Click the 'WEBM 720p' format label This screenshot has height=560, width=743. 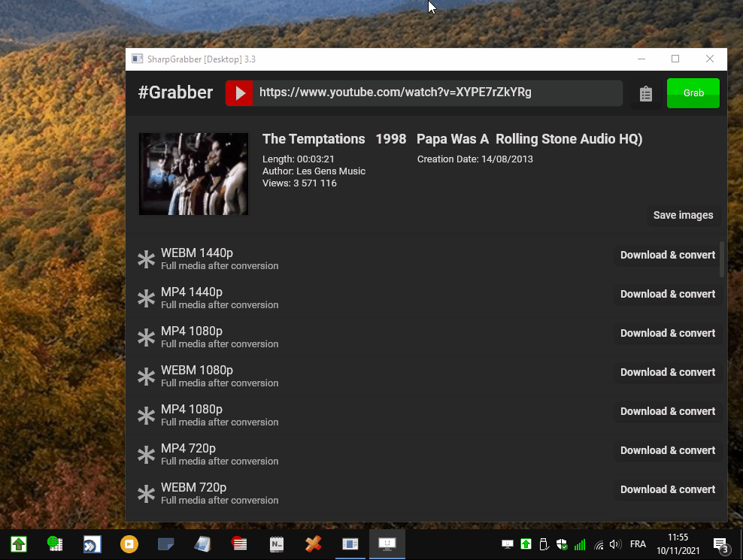[193, 488]
